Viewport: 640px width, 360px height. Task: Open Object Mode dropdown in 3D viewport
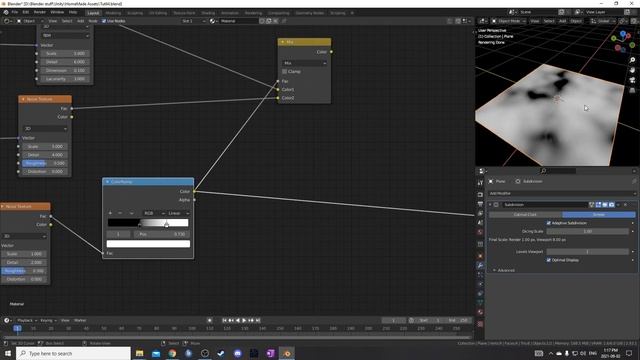coord(509,21)
